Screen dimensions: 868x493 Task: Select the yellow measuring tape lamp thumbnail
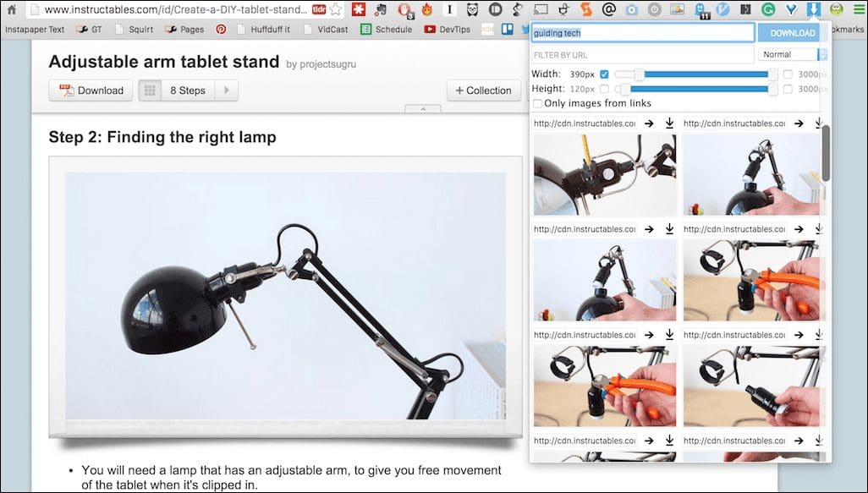click(x=605, y=174)
